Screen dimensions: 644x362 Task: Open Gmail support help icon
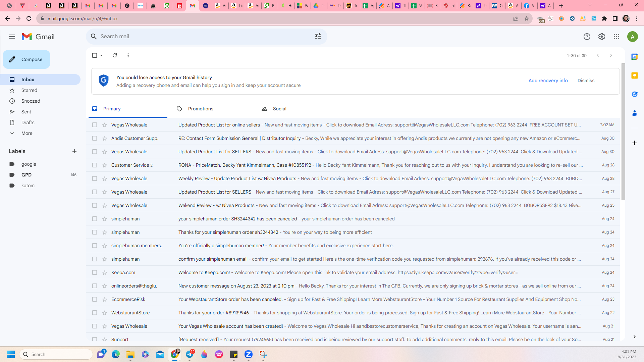tap(587, 37)
